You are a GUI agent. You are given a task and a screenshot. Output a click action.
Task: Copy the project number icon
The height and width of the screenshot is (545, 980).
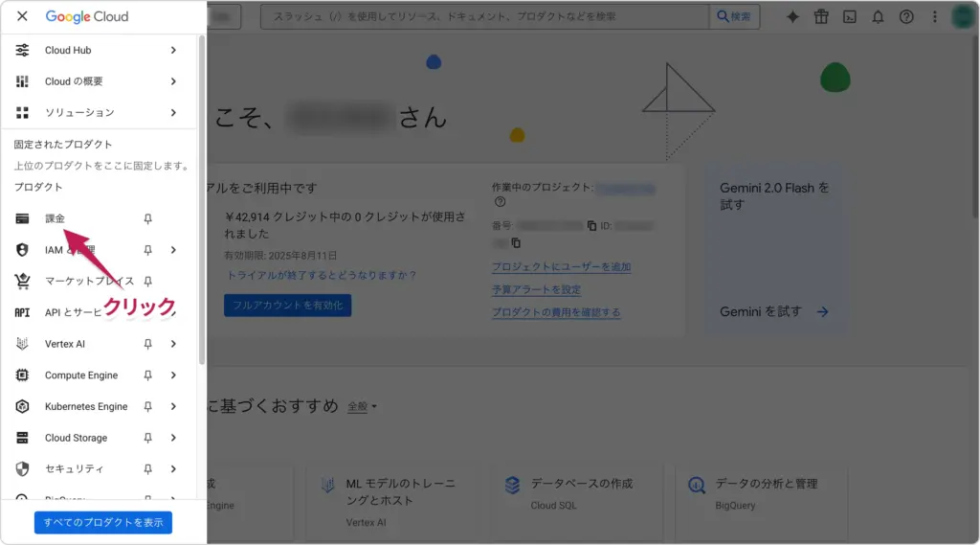[x=591, y=226]
